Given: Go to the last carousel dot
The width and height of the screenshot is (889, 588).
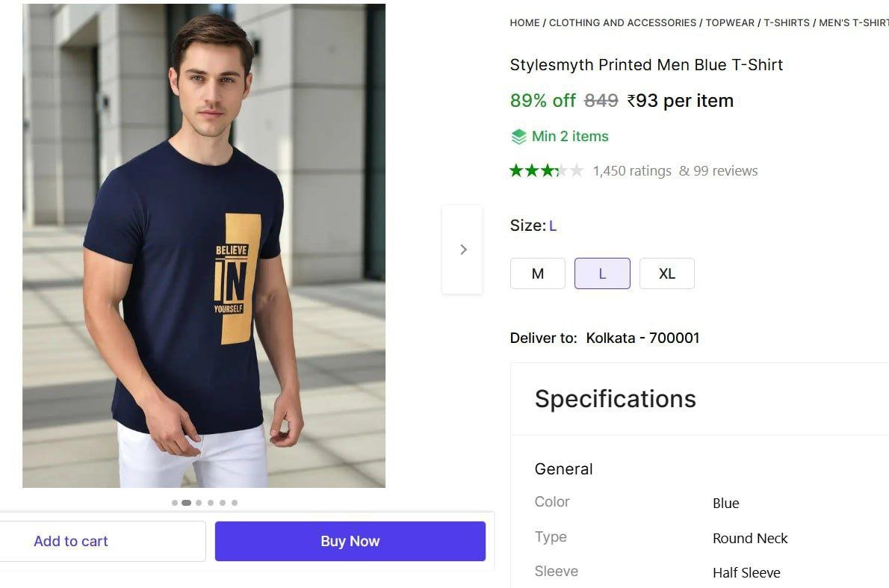Looking at the screenshot, I should (x=235, y=503).
